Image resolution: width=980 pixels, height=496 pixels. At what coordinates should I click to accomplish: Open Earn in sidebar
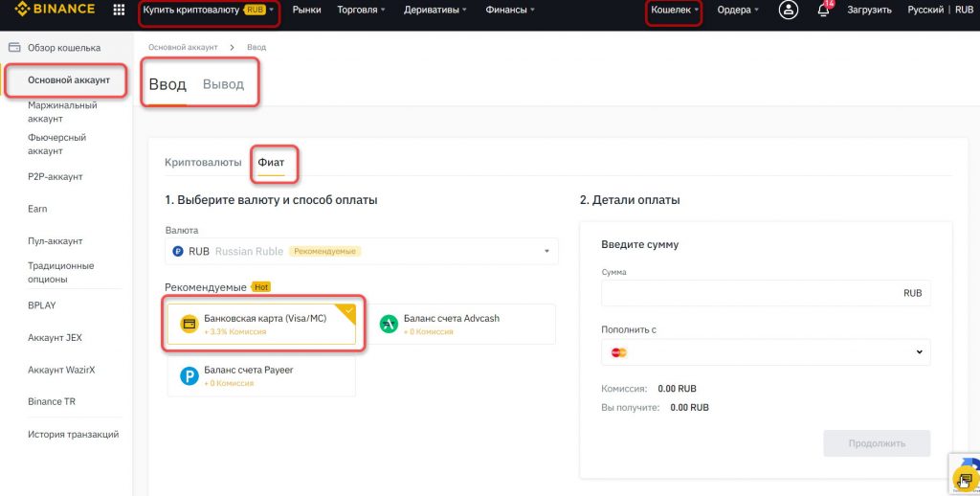tap(37, 209)
